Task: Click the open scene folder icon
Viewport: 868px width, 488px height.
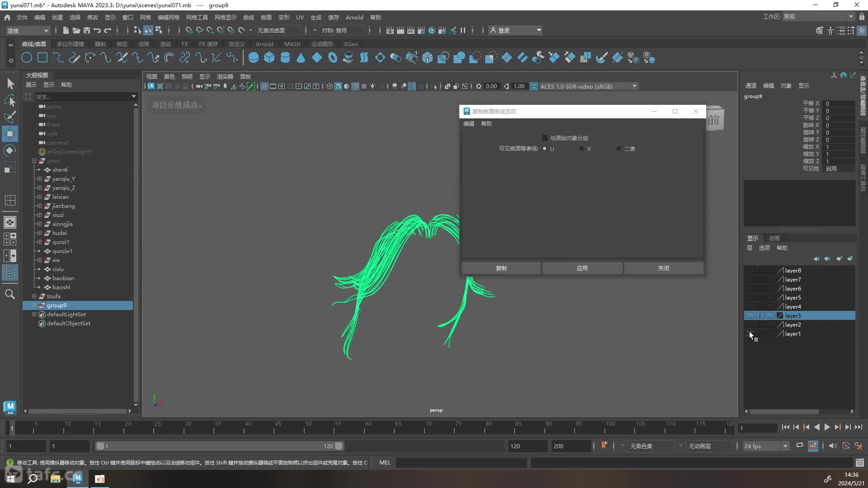Action: coord(76,30)
